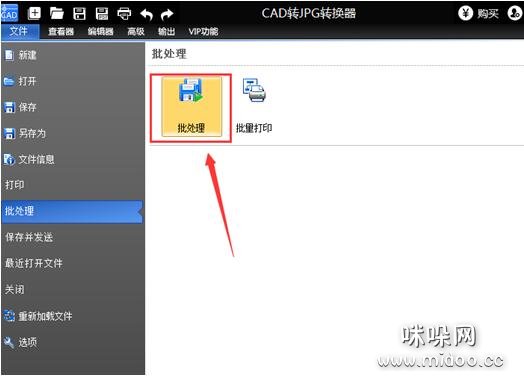Click the new file icon in title bar
Viewport: 524px width, 376px height.
point(34,13)
